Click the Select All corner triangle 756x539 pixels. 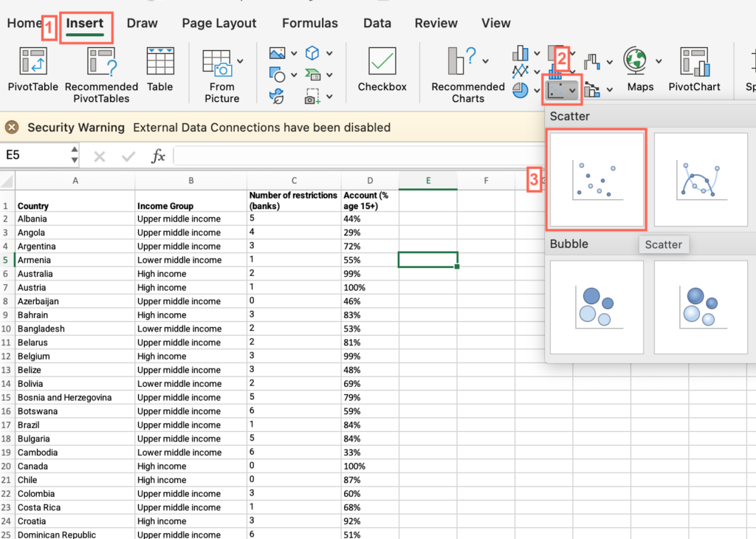click(x=7, y=182)
